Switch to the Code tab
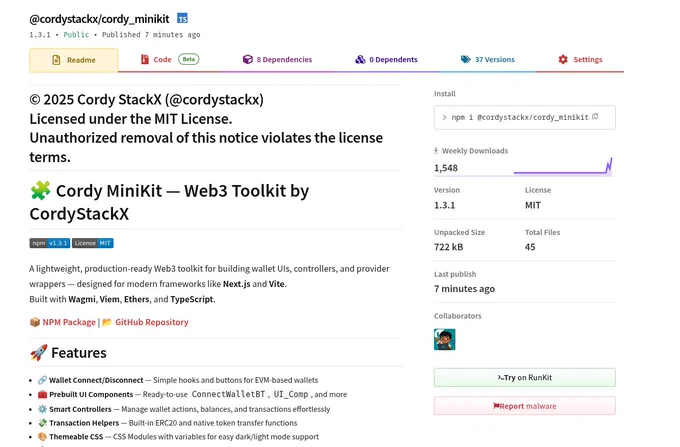Image resolution: width=680 pixels, height=447 pixels. 170,59
